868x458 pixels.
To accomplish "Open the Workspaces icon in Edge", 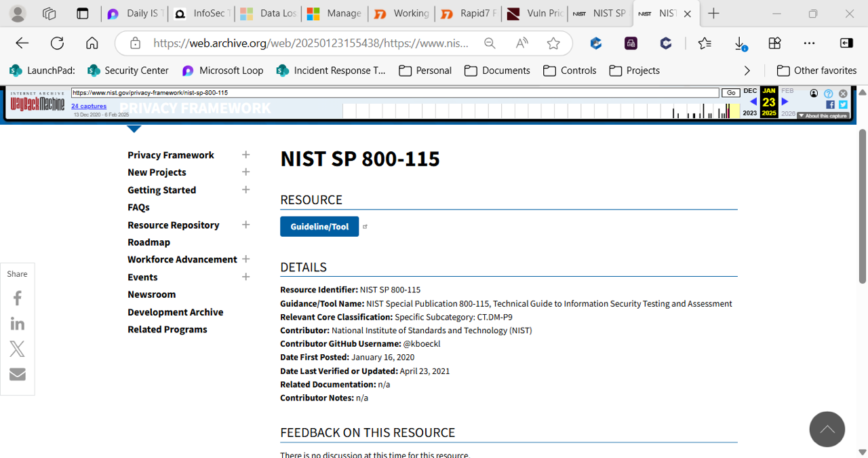I will click(49, 14).
